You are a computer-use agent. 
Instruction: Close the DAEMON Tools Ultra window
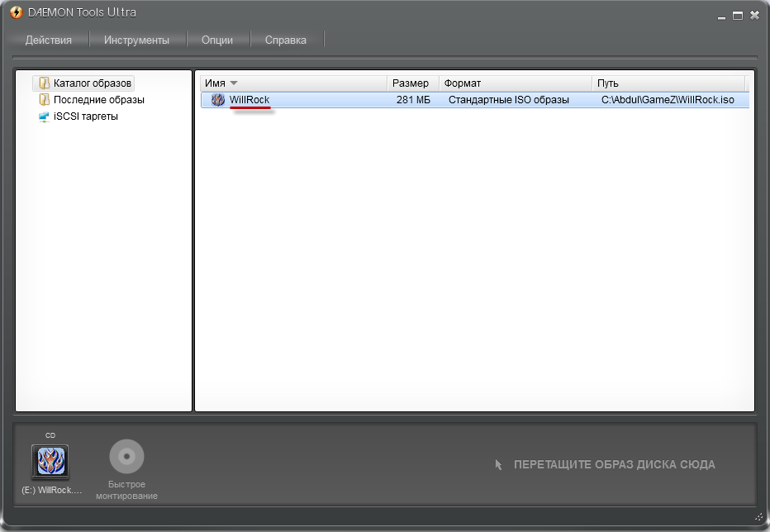click(x=755, y=16)
